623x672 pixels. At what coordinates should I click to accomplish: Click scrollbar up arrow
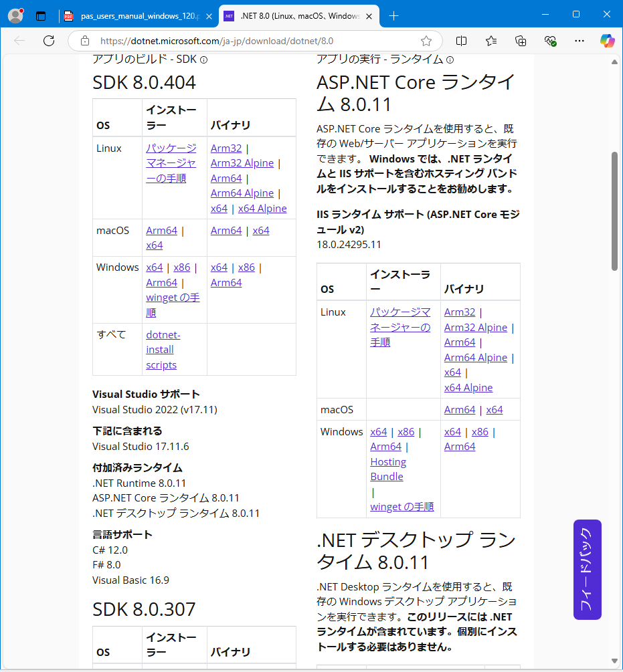tap(614, 62)
